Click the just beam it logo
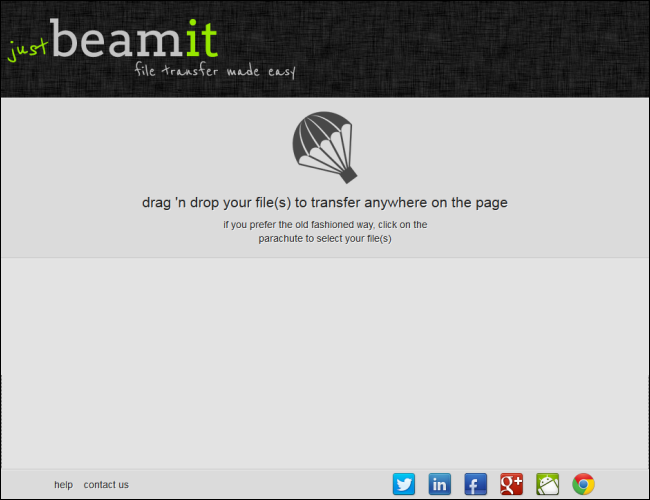Screen dimensions: 650x500 [x=113, y=40]
